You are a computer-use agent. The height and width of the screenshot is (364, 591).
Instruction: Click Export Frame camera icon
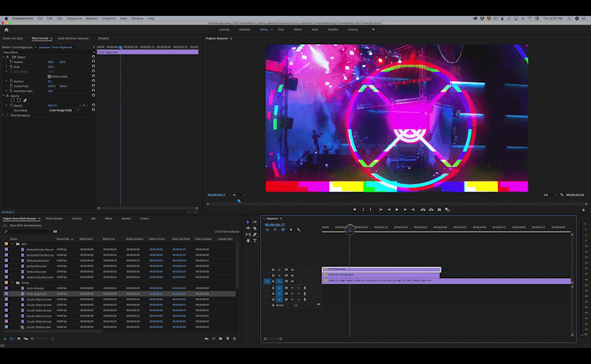(x=439, y=210)
